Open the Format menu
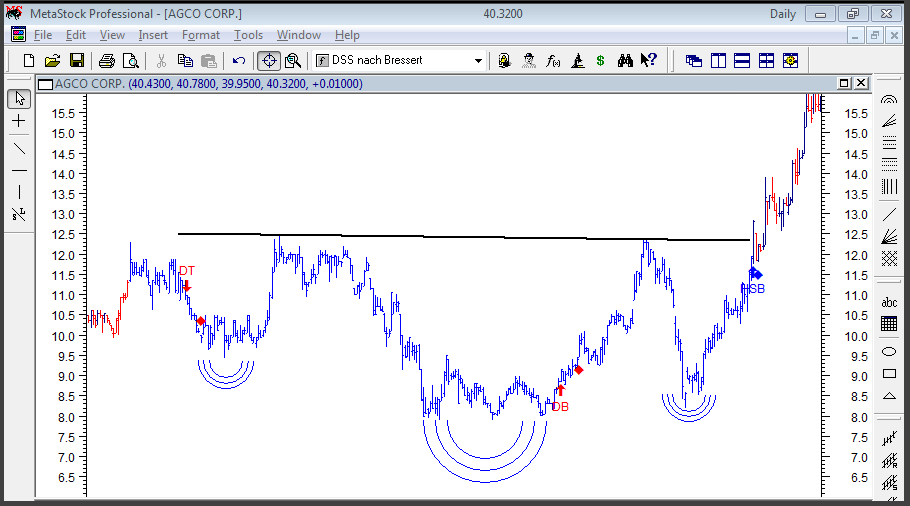 [201, 35]
